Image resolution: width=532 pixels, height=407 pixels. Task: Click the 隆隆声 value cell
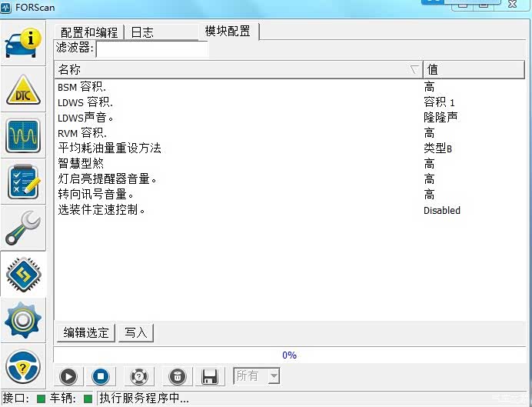pyautogui.click(x=441, y=118)
